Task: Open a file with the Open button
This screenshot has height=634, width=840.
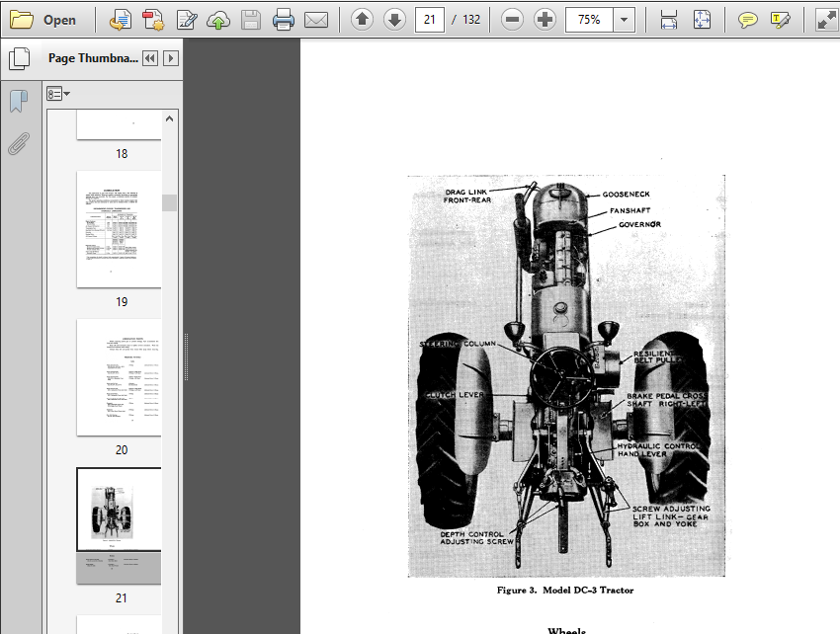Action: click(x=43, y=20)
